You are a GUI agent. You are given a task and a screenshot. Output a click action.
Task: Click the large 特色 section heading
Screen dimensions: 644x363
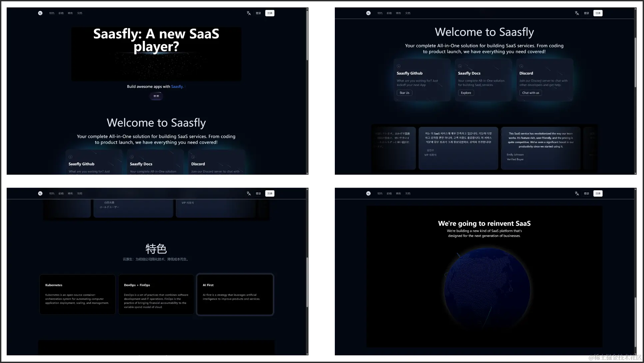tap(156, 249)
